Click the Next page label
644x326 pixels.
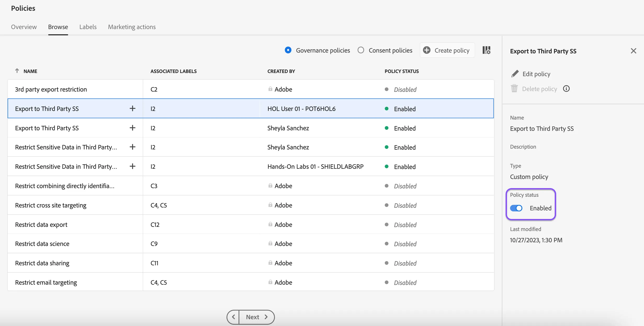(252, 317)
